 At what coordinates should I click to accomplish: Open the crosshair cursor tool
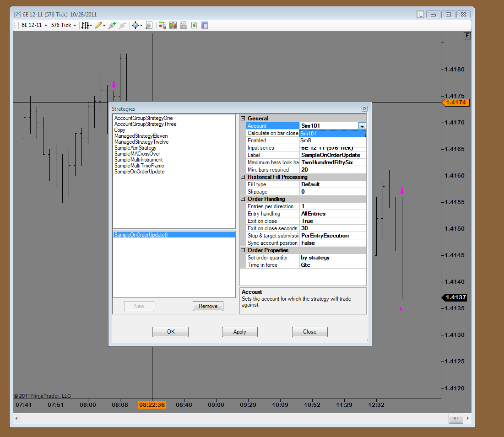pos(135,25)
